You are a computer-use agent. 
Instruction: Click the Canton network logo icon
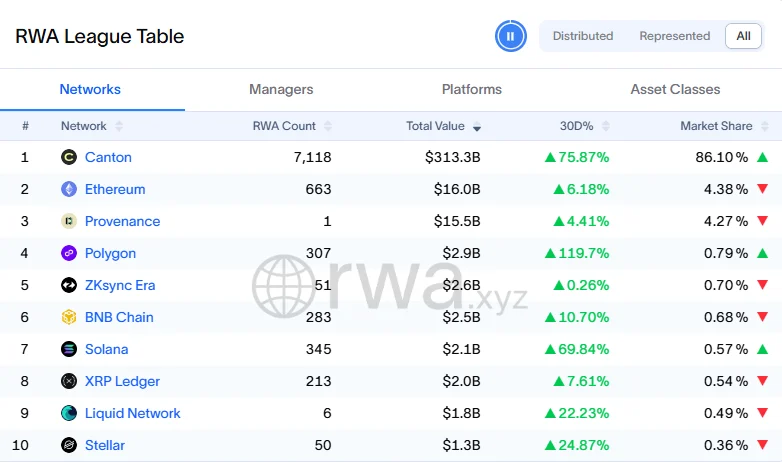pyautogui.click(x=69, y=157)
